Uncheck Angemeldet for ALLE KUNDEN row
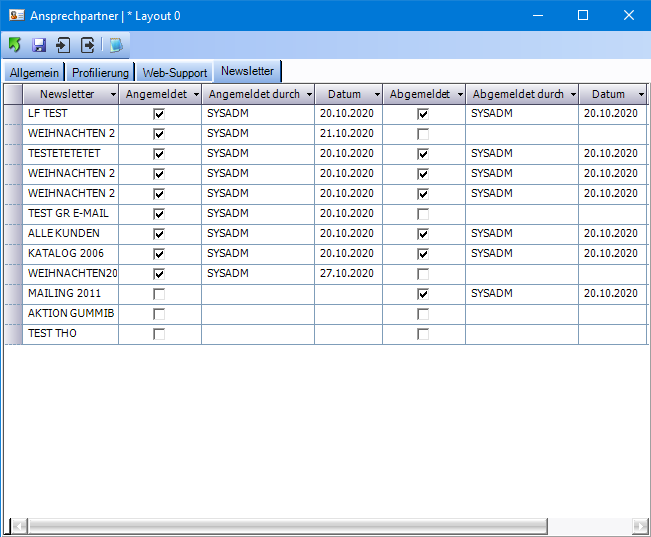The image size is (651, 537). [x=159, y=234]
